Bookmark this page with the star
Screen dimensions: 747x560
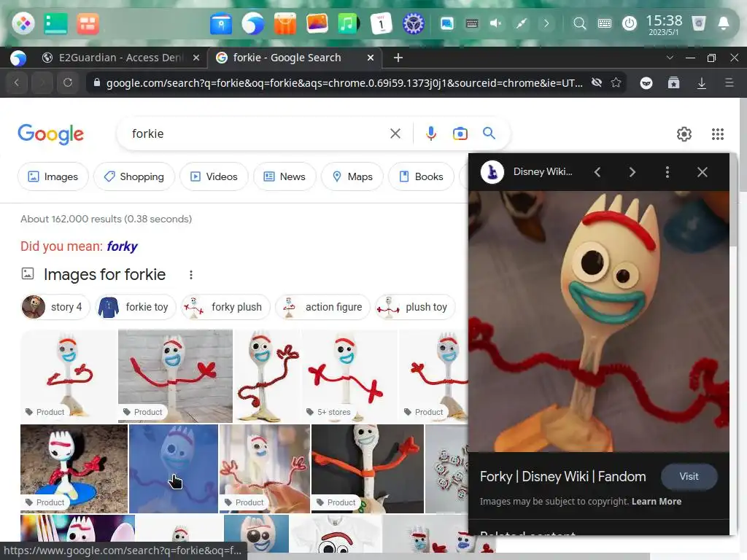point(616,82)
